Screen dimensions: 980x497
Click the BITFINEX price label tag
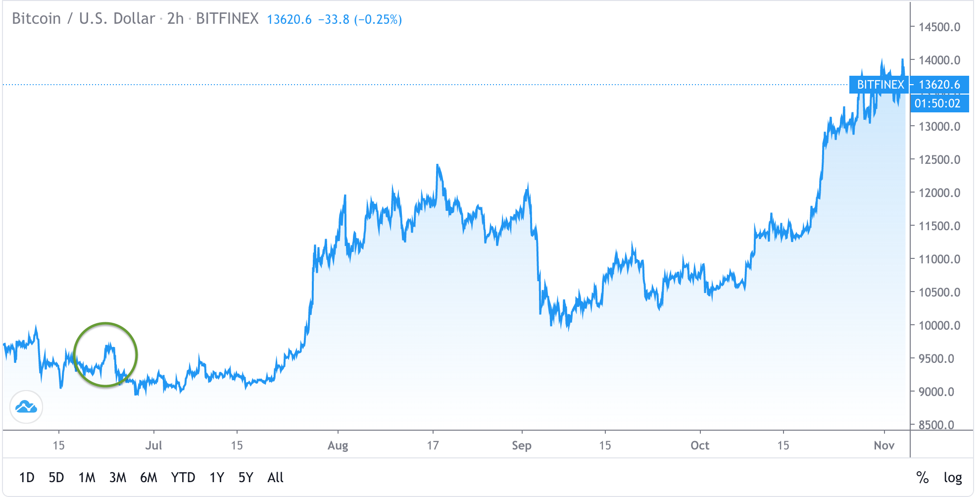click(x=880, y=85)
